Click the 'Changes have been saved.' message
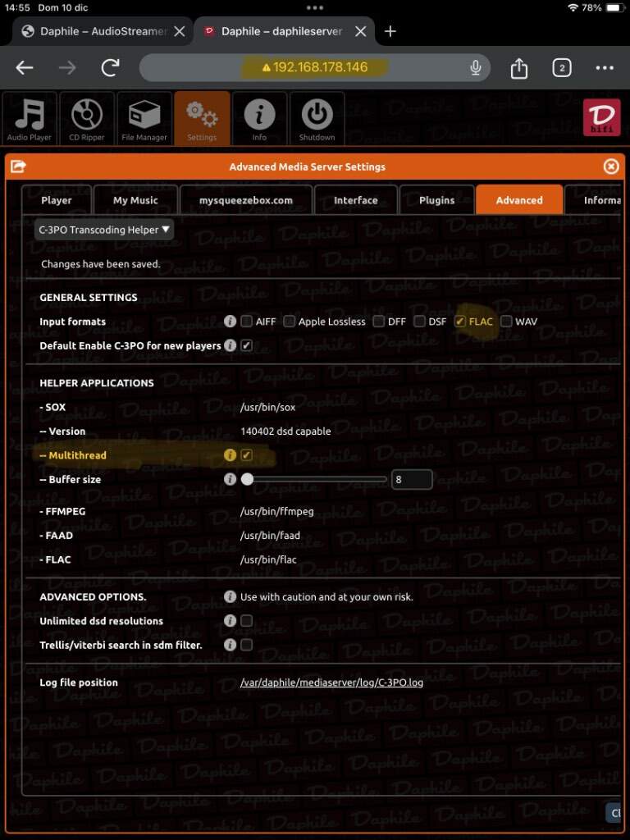The height and width of the screenshot is (840, 630). coord(101,263)
